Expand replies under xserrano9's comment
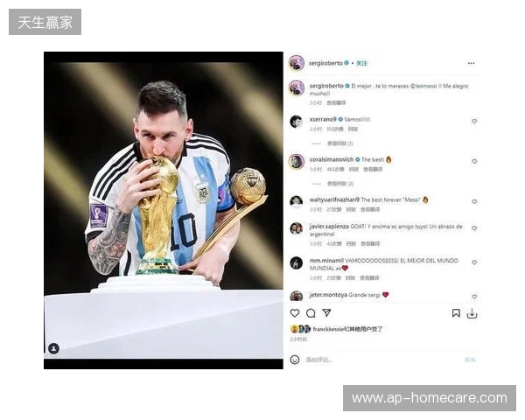The height and width of the screenshot is (420, 525). (339, 143)
